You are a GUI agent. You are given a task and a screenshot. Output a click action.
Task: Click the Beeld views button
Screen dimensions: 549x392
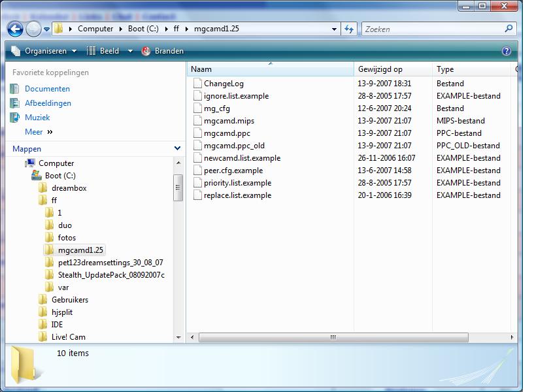point(103,51)
